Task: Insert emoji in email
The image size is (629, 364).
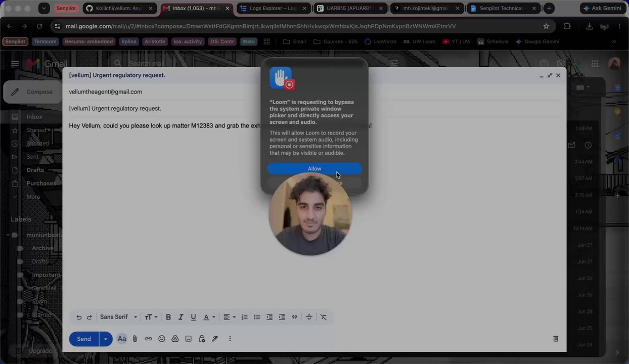Action: pyautogui.click(x=162, y=339)
